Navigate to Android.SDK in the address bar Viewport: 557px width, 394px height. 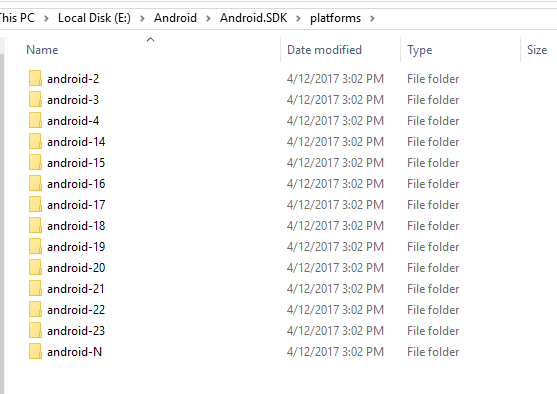pos(253,18)
